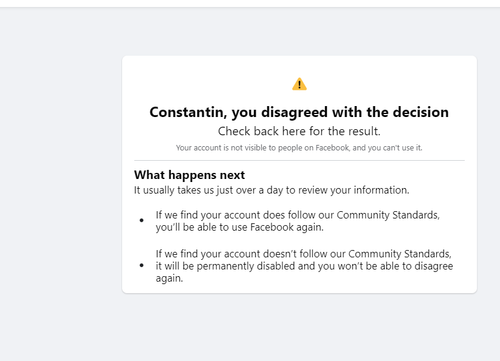Click the name 'Constantin' in the heading
The width and height of the screenshot is (500, 361).
188,112
